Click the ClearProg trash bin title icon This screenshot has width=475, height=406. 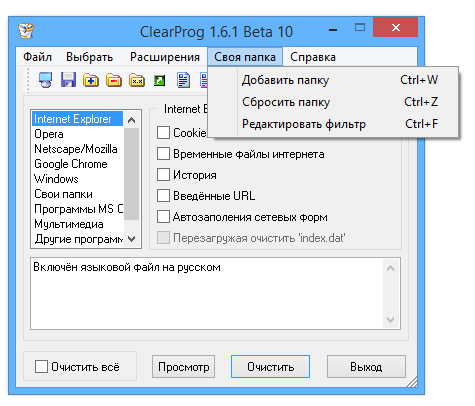point(26,31)
